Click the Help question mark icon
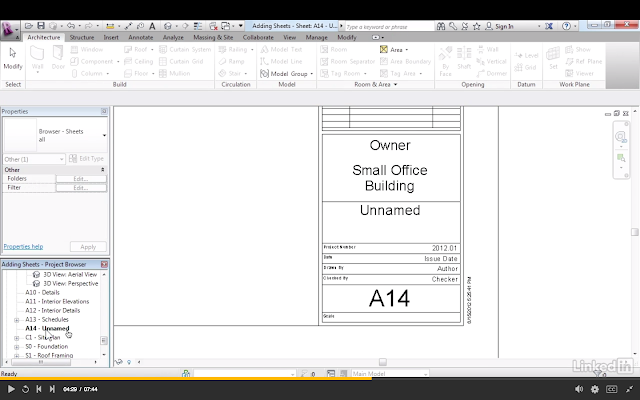The width and height of the screenshot is (640, 400). point(566,26)
